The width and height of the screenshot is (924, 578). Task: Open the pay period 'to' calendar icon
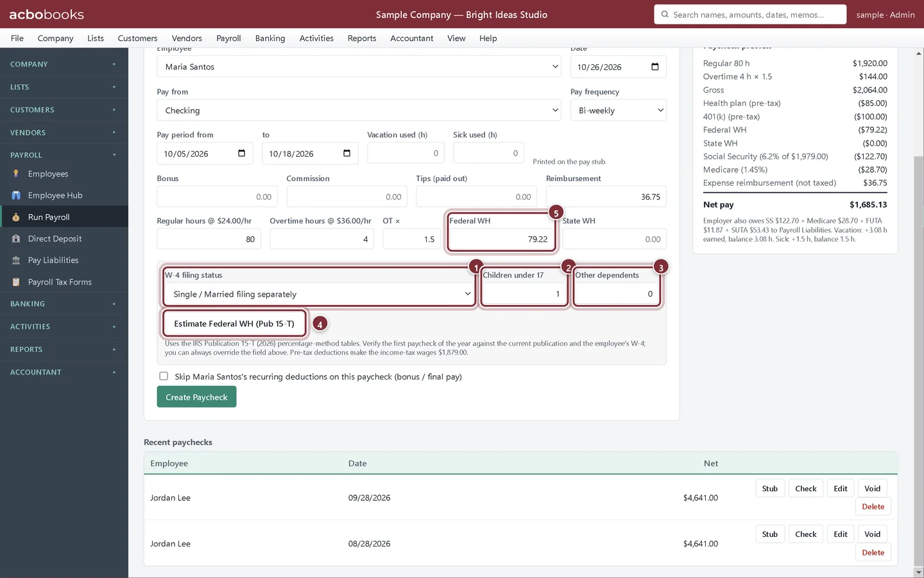[346, 153]
